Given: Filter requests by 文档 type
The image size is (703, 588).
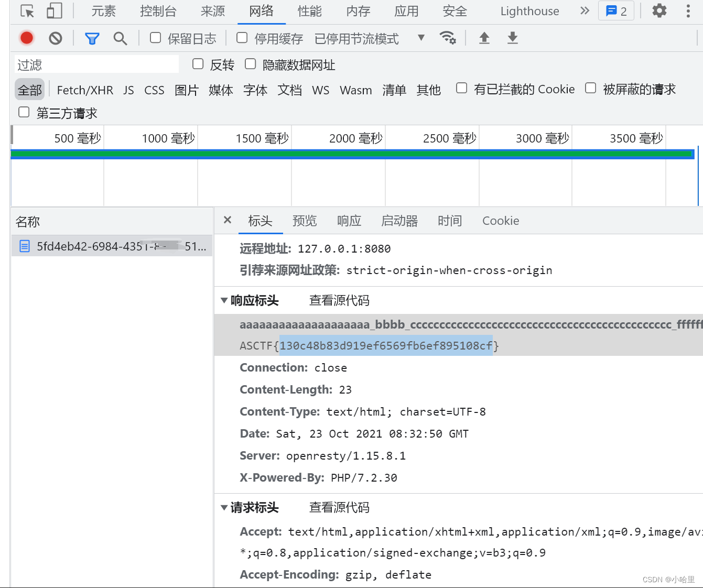Looking at the screenshot, I should pyautogui.click(x=289, y=90).
